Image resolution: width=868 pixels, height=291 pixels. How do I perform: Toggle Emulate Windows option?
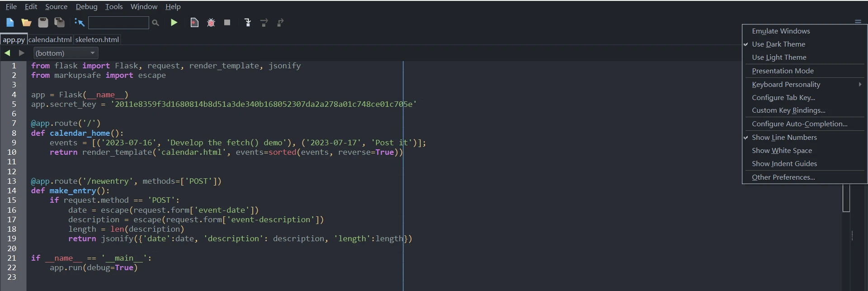[805, 31]
